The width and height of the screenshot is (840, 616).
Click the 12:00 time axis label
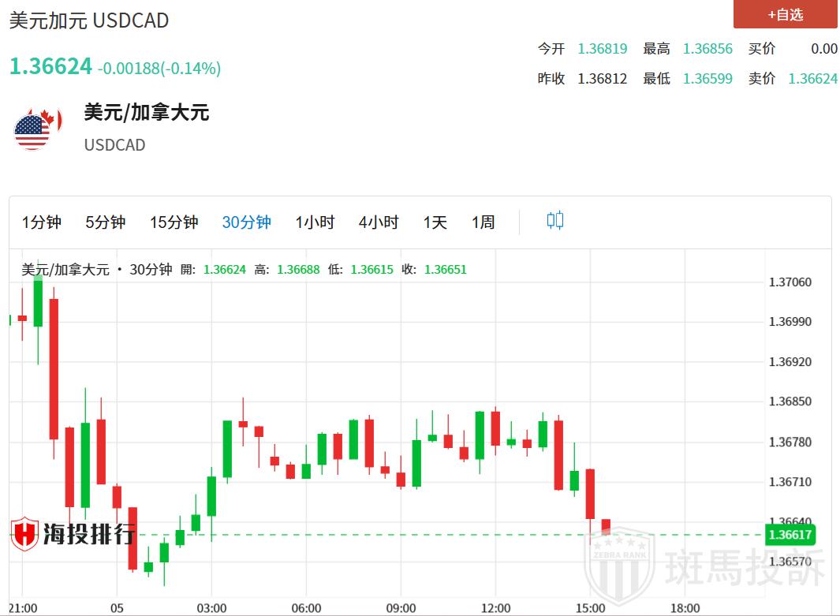pyautogui.click(x=495, y=607)
